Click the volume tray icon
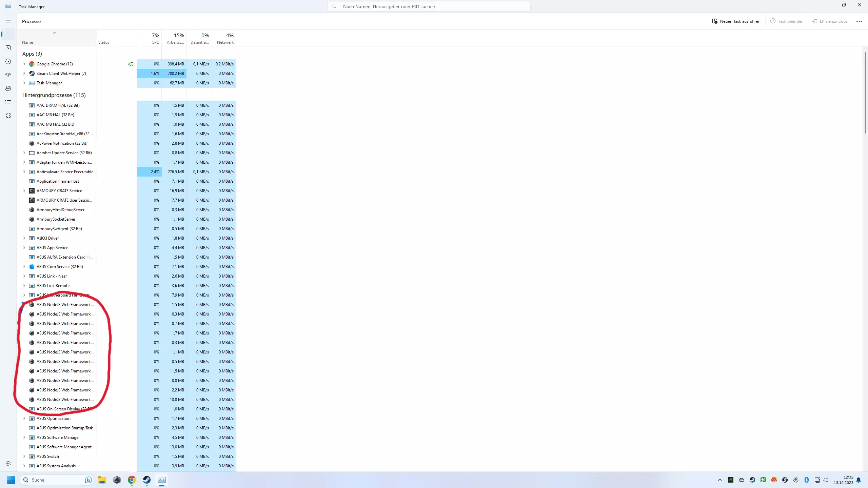The image size is (868, 488). tap(826, 480)
